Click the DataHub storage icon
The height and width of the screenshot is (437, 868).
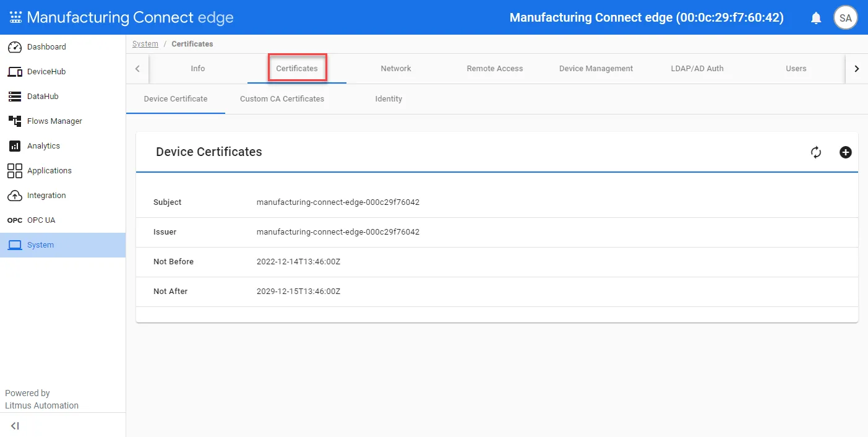(15, 97)
